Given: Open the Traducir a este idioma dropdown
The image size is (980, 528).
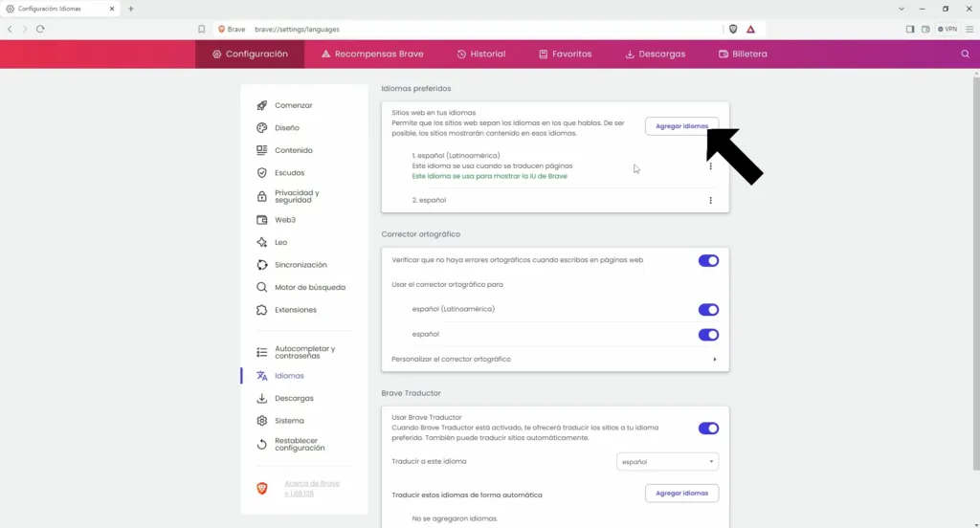Looking at the screenshot, I should pos(667,462).
